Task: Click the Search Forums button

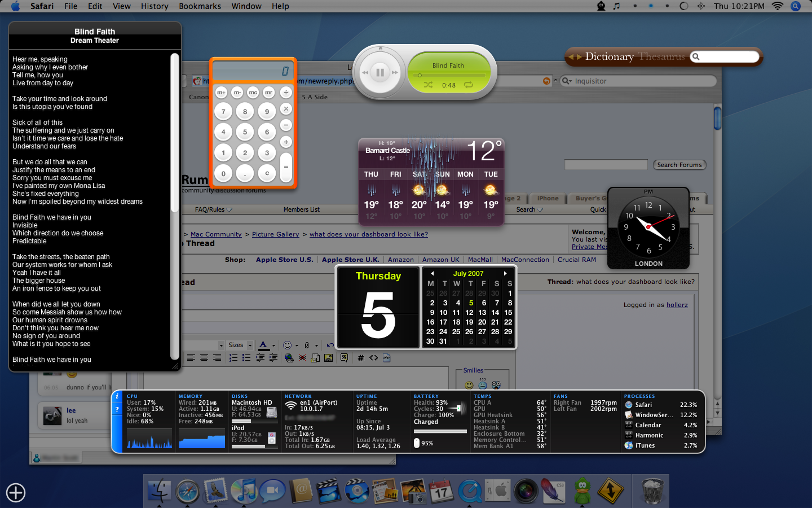Action: [x=679, y=165]
